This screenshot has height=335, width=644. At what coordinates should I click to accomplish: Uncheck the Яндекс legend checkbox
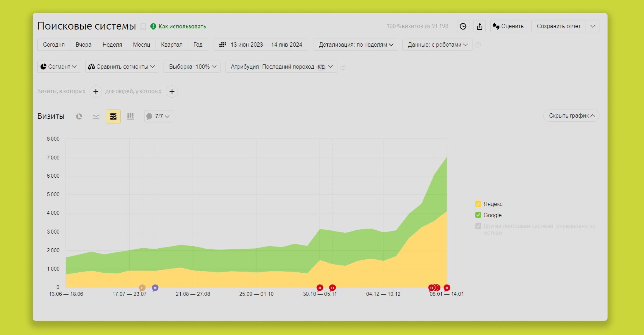pyautogui.click(x=478, y=204)
